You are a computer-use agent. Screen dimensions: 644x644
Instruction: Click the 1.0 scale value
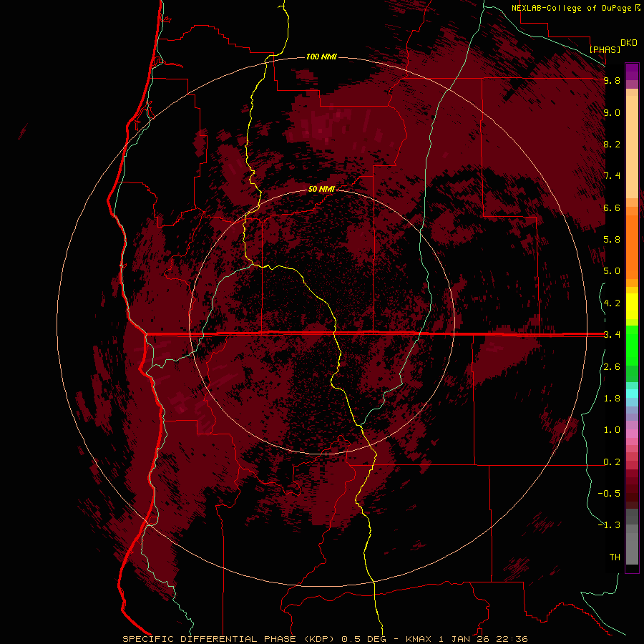click(612, 430)
